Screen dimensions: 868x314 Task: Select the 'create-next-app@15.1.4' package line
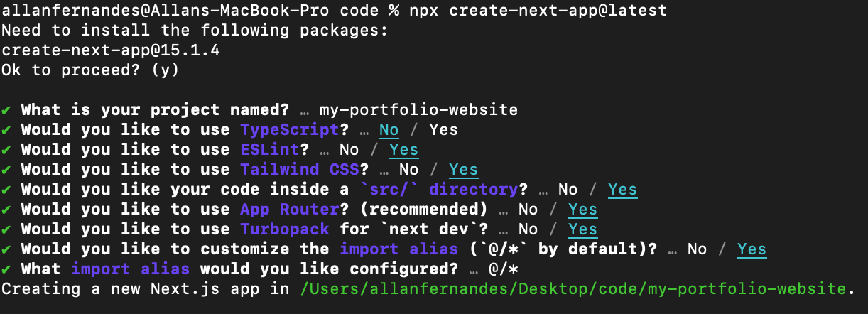(111, 50)
